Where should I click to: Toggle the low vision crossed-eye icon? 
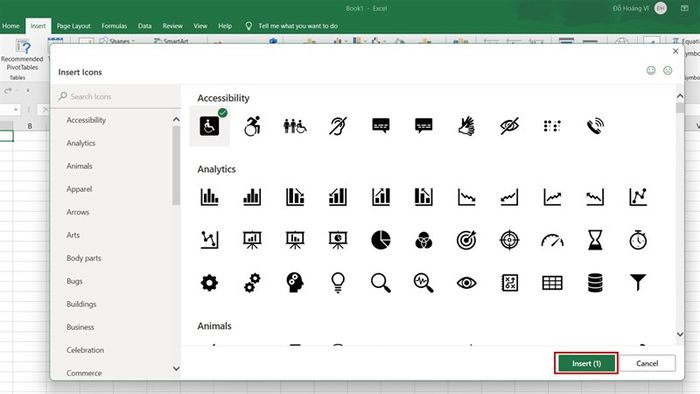(x=509, y=126)
